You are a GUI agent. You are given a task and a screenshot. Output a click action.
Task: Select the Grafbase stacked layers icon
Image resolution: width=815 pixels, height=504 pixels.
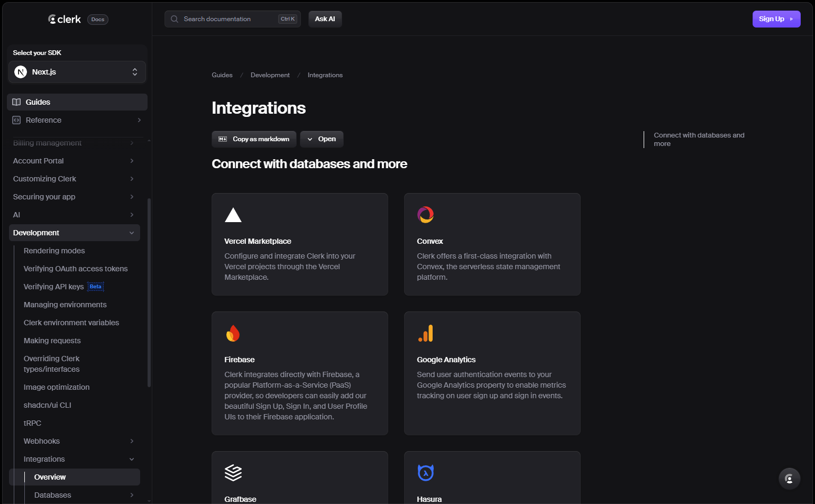coord(233,472)
